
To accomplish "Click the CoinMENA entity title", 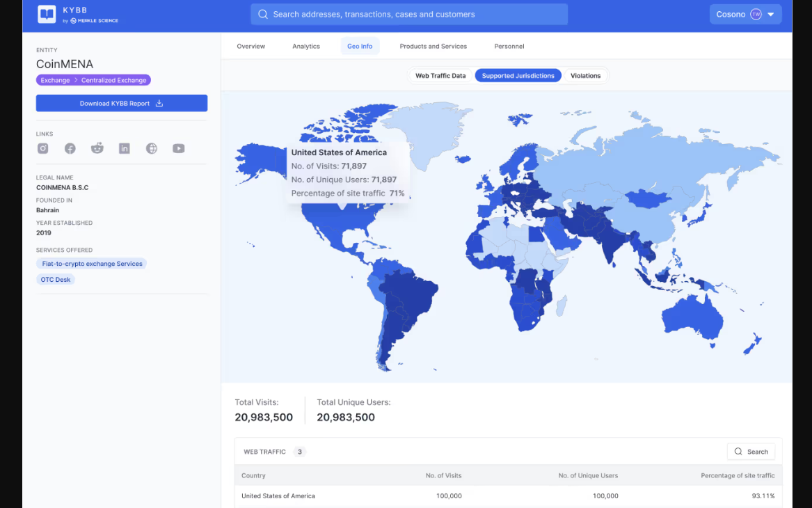I will 65,64.
